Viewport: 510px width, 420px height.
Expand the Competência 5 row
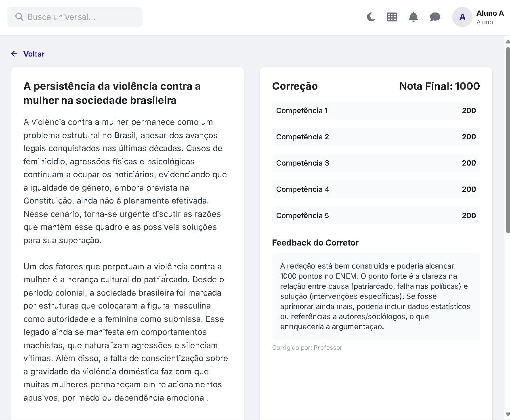tap(376, 215)
